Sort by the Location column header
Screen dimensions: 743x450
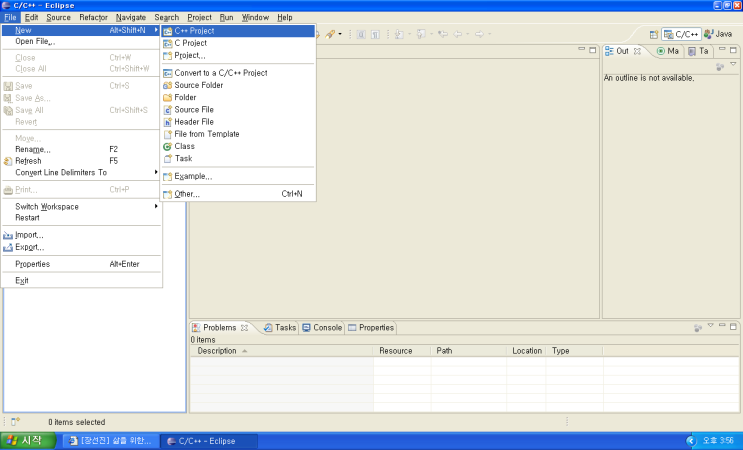[526, 351]
